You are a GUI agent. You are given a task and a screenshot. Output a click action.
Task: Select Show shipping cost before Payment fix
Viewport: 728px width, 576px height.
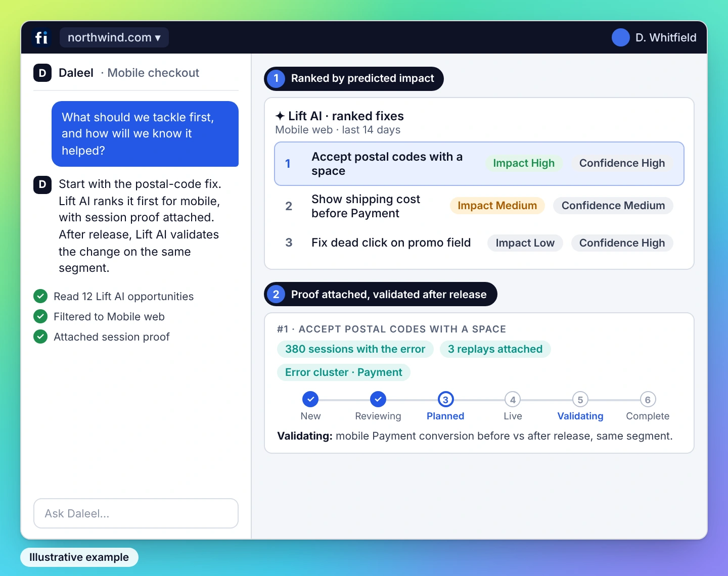(x=479, y=206)
